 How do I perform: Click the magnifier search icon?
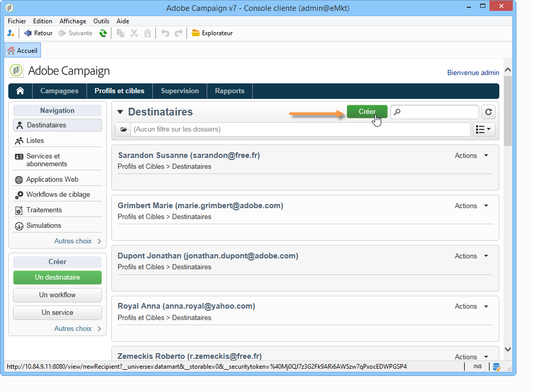[x=397, y=111]
